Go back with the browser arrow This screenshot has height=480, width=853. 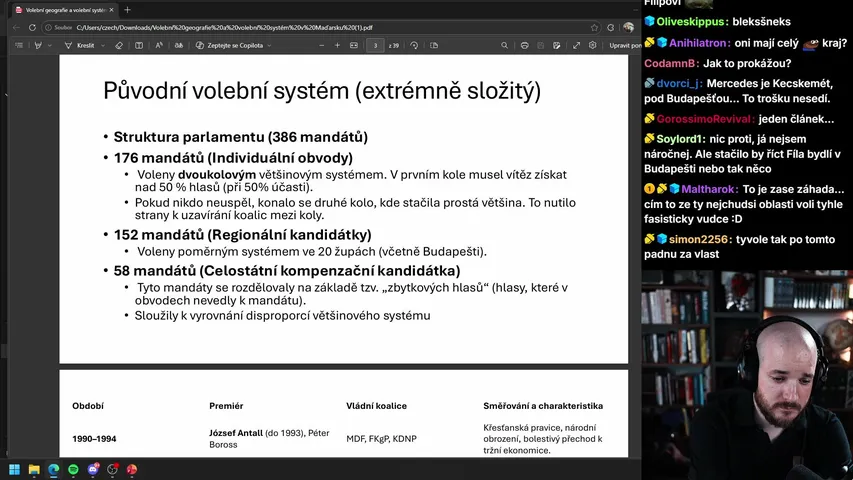pos(16,27)
